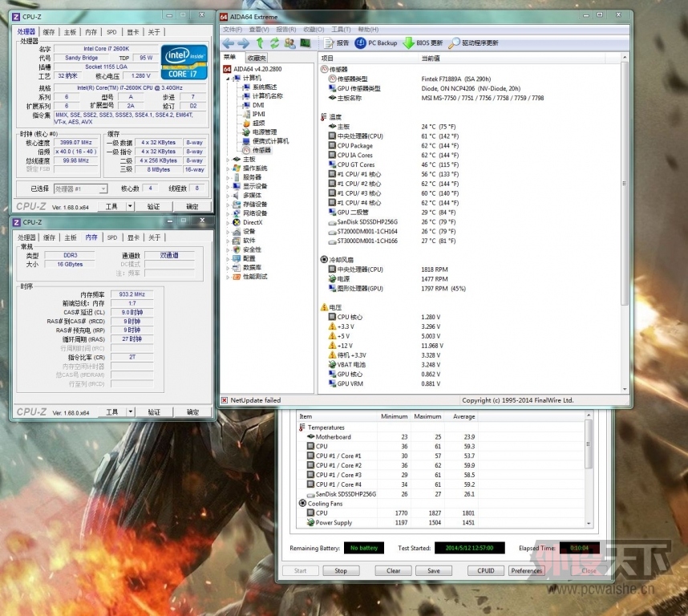
Task: Open 驱动程序更新 driver update tool
Action: tap(473, 43)
